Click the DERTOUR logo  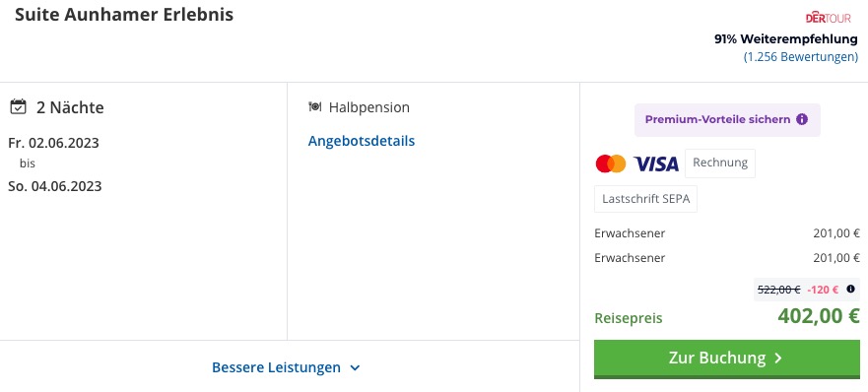click(829, 18)
